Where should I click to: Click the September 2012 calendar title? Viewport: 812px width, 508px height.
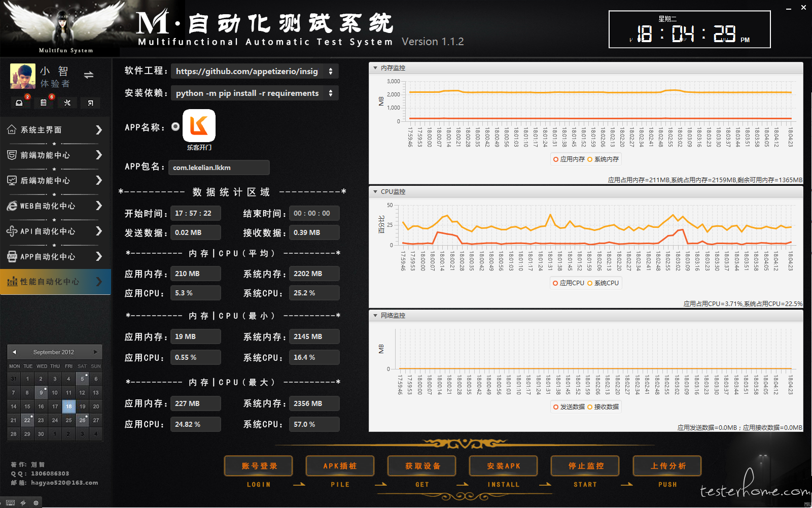[x=54, y=352]
